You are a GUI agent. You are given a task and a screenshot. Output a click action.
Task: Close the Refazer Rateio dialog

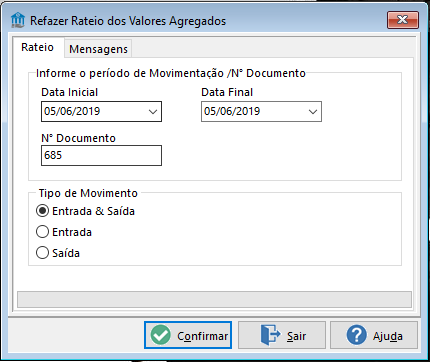click(x=403, y=20)
